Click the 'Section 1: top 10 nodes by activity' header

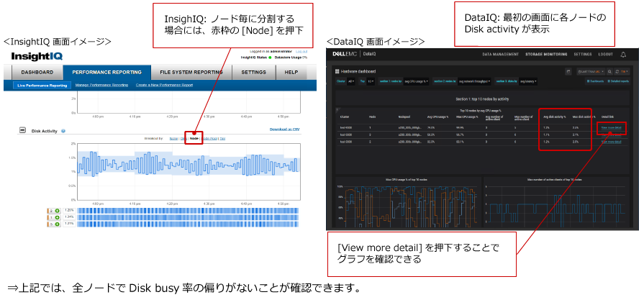(x=483, y=99)
